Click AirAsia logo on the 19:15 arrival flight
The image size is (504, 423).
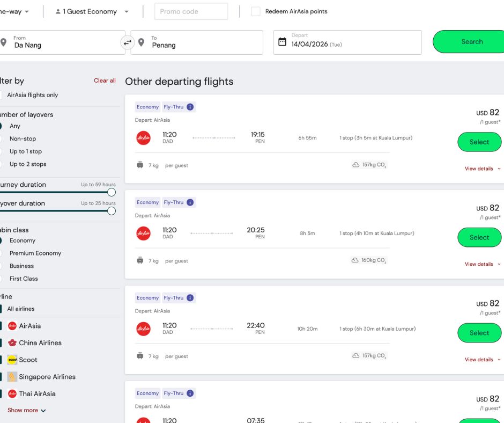click(x=143, y=138)
